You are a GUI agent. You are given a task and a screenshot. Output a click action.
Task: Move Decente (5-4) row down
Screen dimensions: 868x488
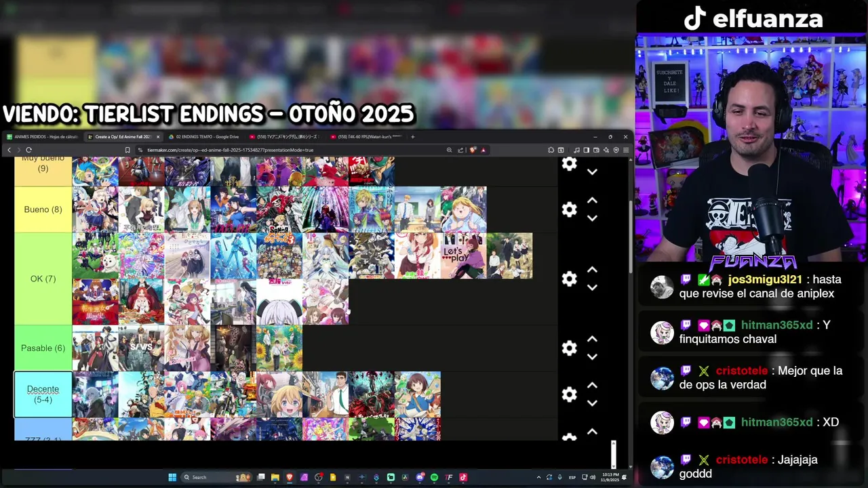click(x=592, y=403)
